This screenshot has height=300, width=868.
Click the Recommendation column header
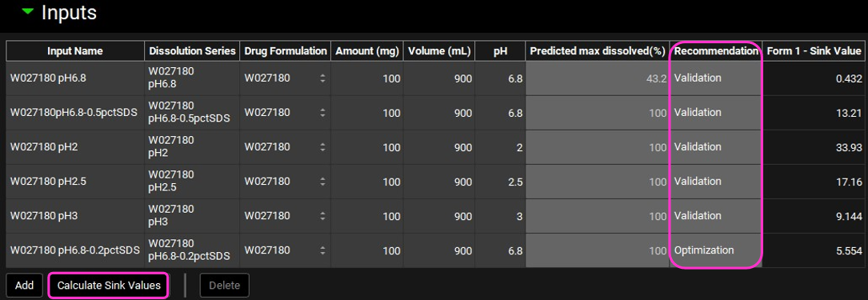coord(716,51)
